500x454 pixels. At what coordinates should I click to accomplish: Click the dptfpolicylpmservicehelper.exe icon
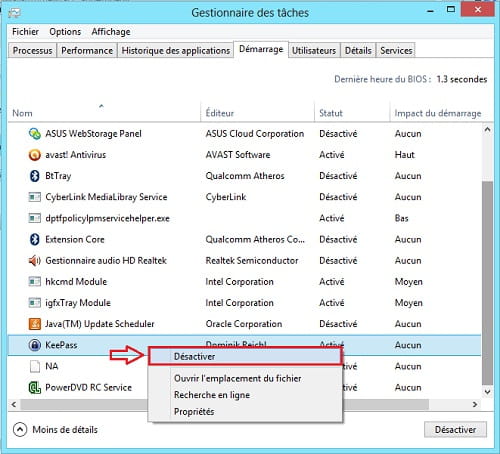click(x=35, y=218)
